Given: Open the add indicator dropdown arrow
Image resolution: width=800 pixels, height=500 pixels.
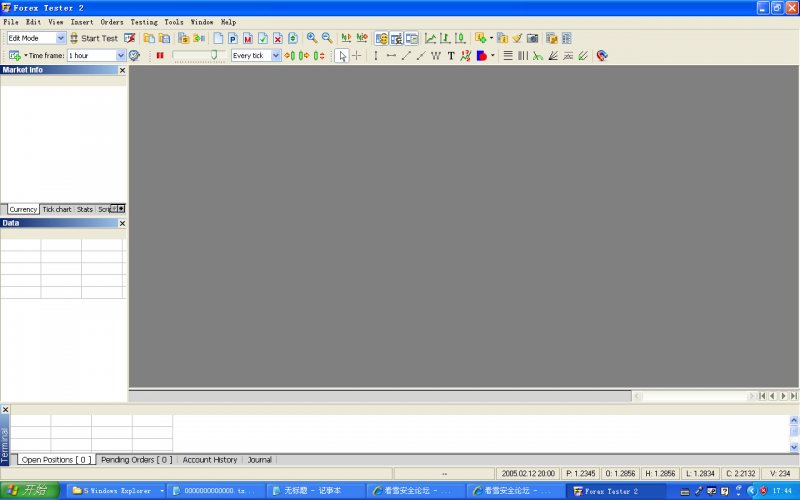Looking at the screenshot, I should (x=491, y=38).
